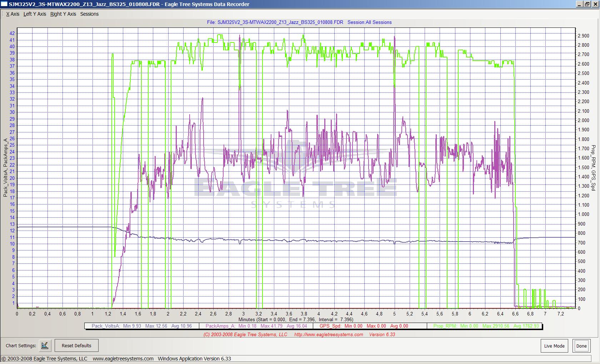This screenshot has width=600, height=364.
Task: Switch to Live Mode
Action: point(554,346)
